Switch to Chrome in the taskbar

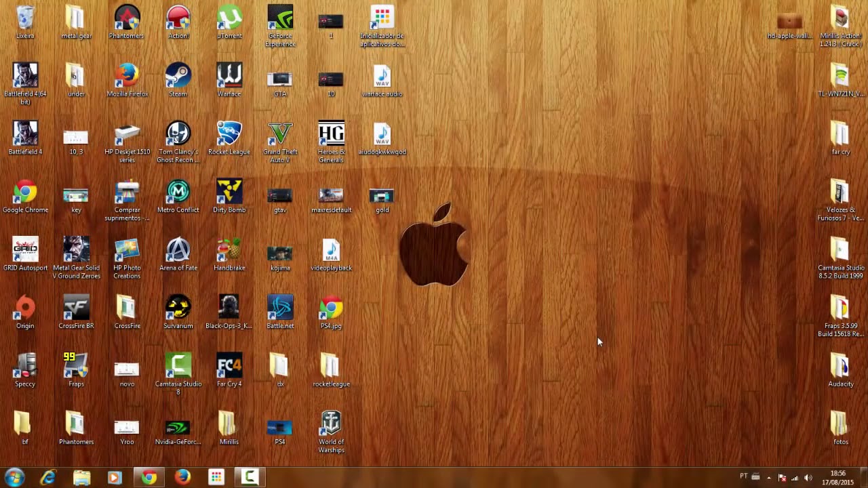click(149, 477)
